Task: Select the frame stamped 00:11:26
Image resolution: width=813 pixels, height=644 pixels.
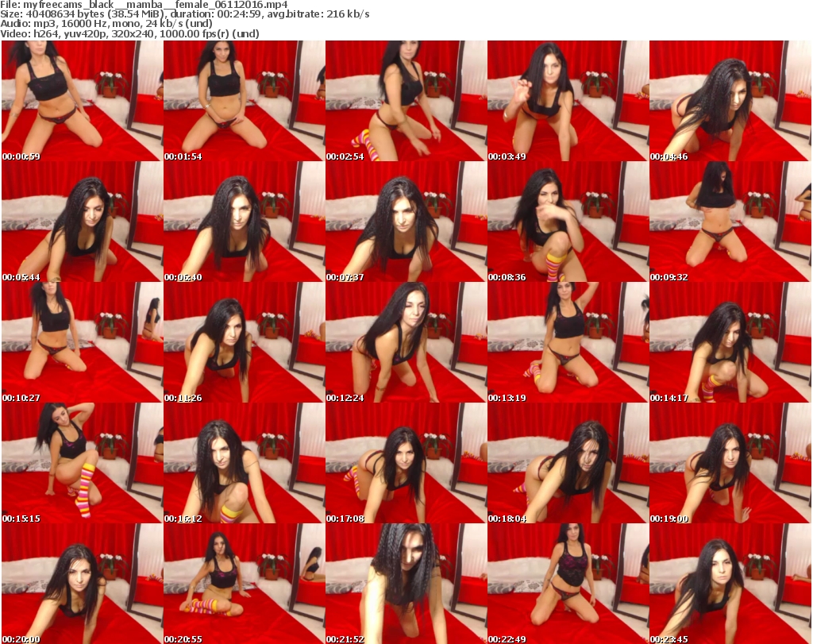Action: pos(245,343)
